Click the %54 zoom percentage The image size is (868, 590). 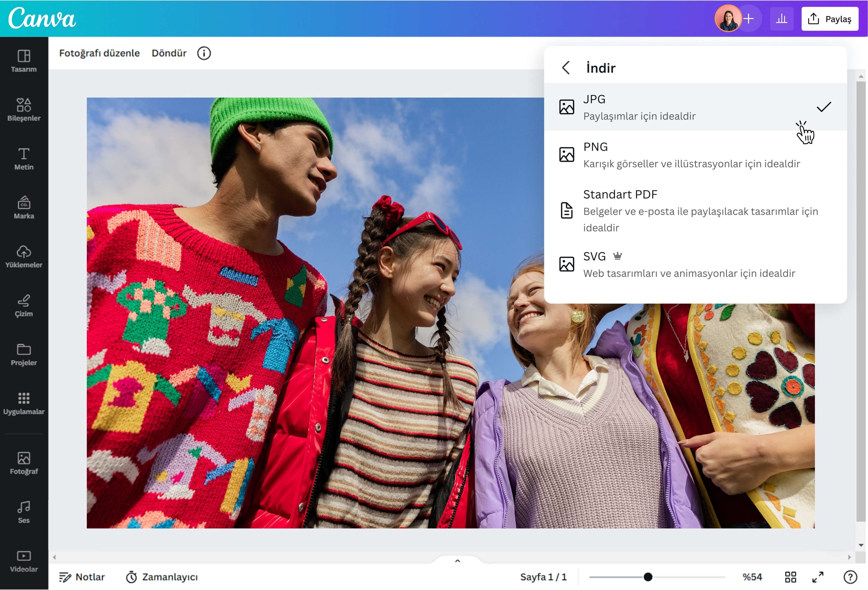click(752, 577)
